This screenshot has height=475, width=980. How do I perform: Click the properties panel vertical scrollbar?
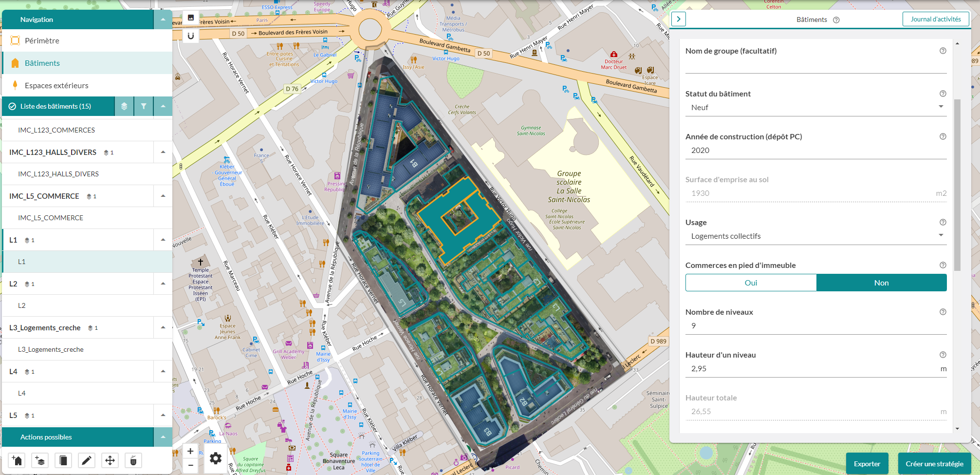tap(957, 185)
